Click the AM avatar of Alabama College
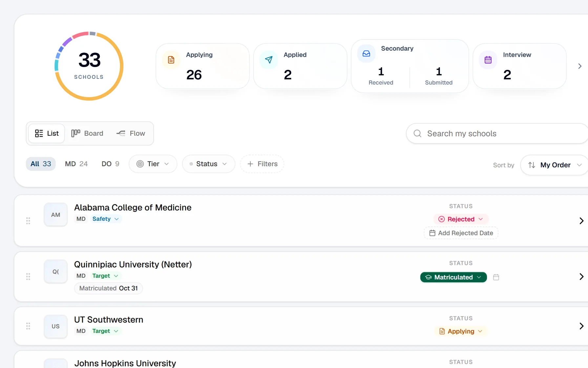Viewport: 588px width, 368px height. pyautogui.click(x=55, y=215)
